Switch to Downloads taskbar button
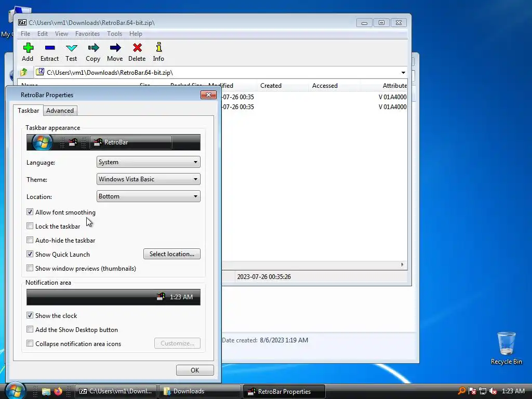 point(200,391)
